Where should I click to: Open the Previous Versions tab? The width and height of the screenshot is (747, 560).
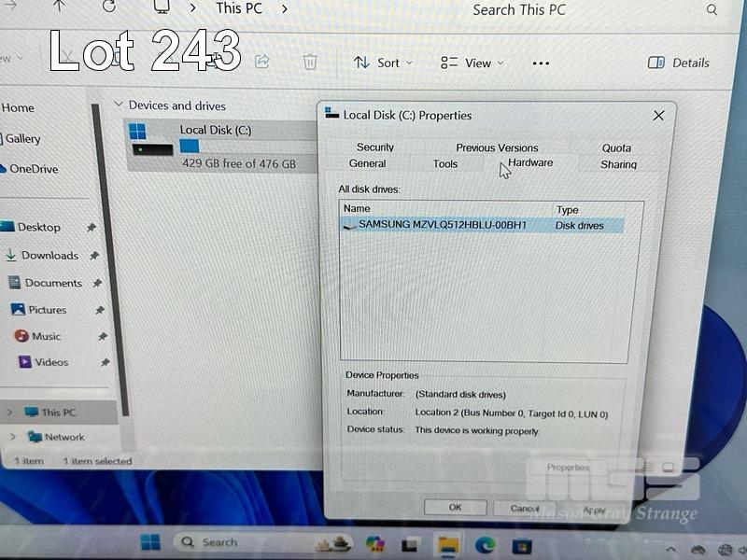tap(497, 147)
